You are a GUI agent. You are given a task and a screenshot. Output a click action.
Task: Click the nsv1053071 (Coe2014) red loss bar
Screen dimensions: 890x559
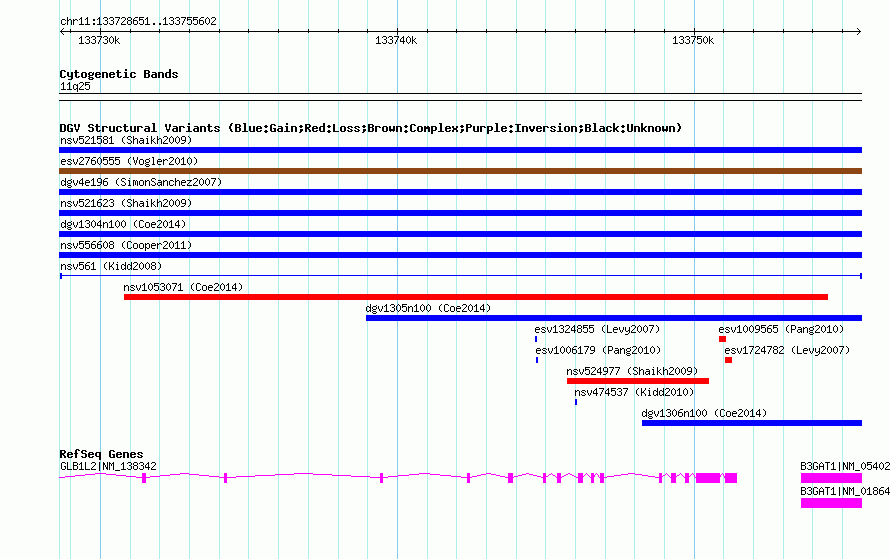pyautogui.click(x=475, y=297)
